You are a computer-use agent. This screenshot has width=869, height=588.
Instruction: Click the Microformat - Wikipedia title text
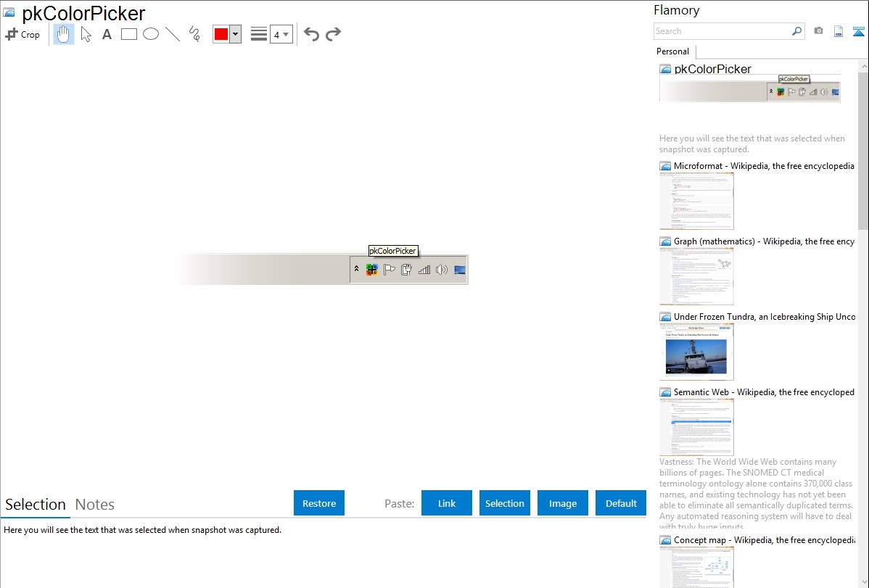(x=764, y=166)
